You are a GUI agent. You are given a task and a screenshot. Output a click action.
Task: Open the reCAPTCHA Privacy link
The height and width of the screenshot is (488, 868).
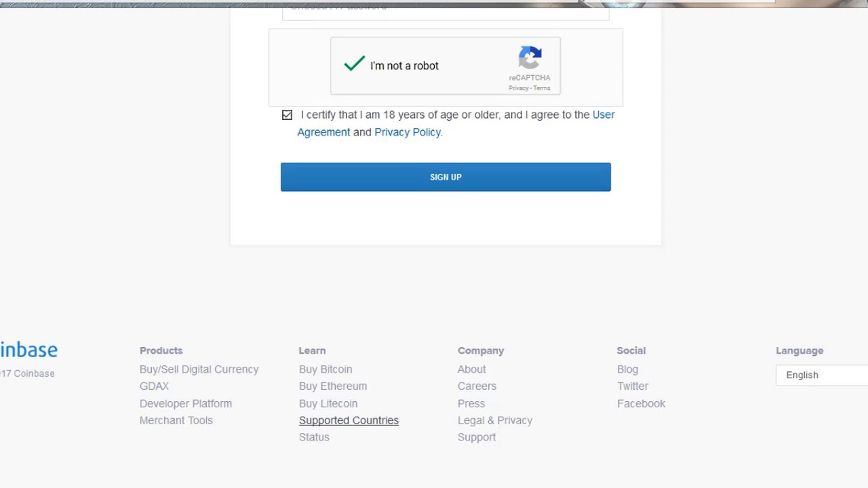[518, 88]
